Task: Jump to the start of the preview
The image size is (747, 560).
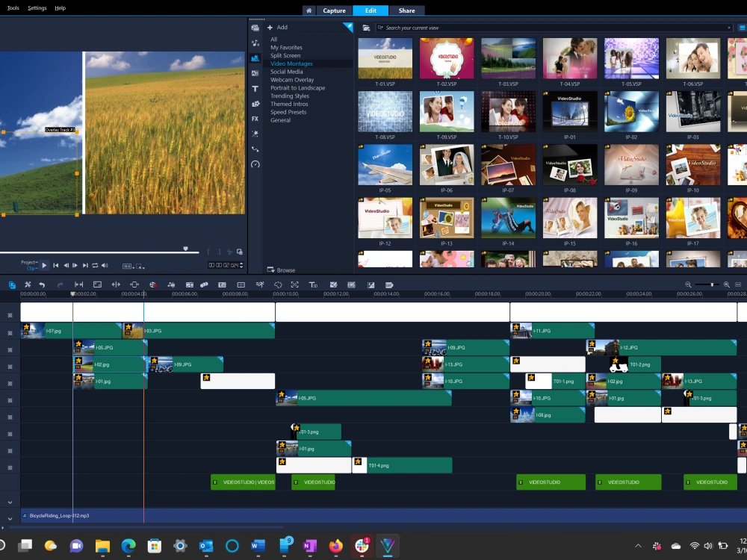Action: tap(56, 266)
